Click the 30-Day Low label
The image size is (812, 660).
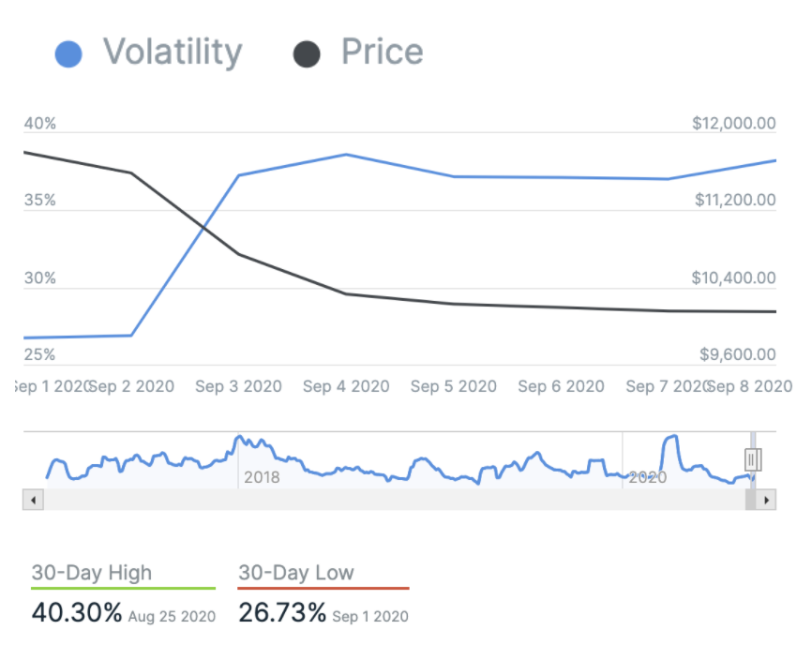(296, 573)
